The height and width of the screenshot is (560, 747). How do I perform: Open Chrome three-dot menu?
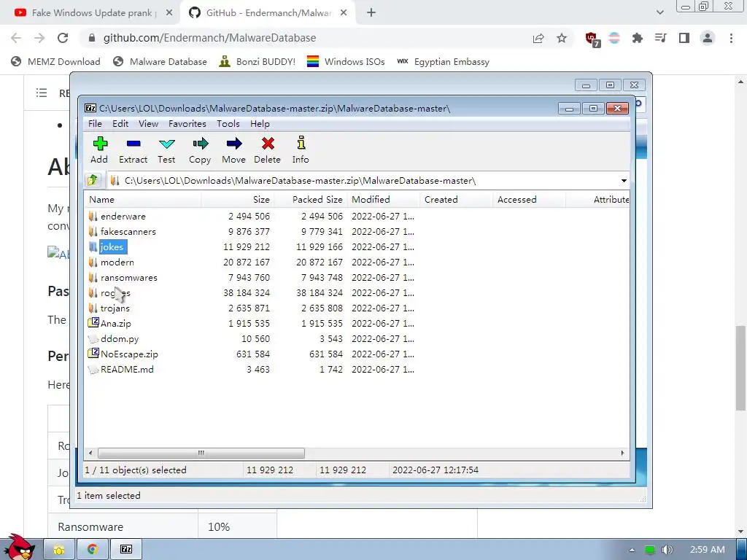click(x=731, y=38)
